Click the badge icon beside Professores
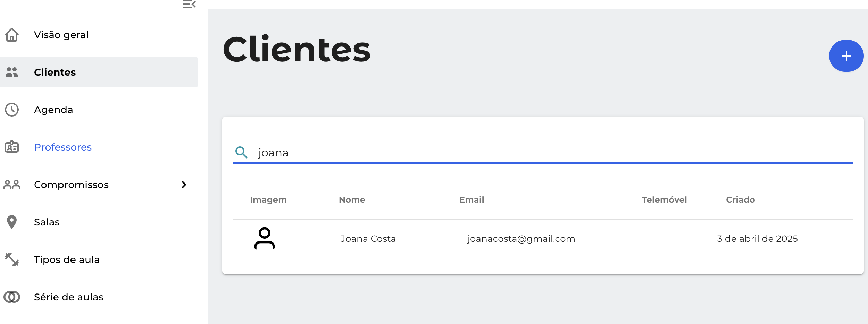 point(12,147)
